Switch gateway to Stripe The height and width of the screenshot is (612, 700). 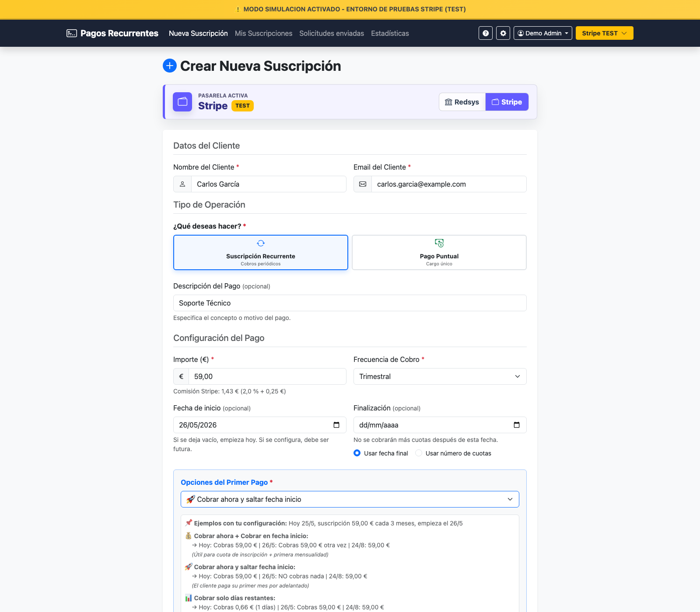click(507, 102)
